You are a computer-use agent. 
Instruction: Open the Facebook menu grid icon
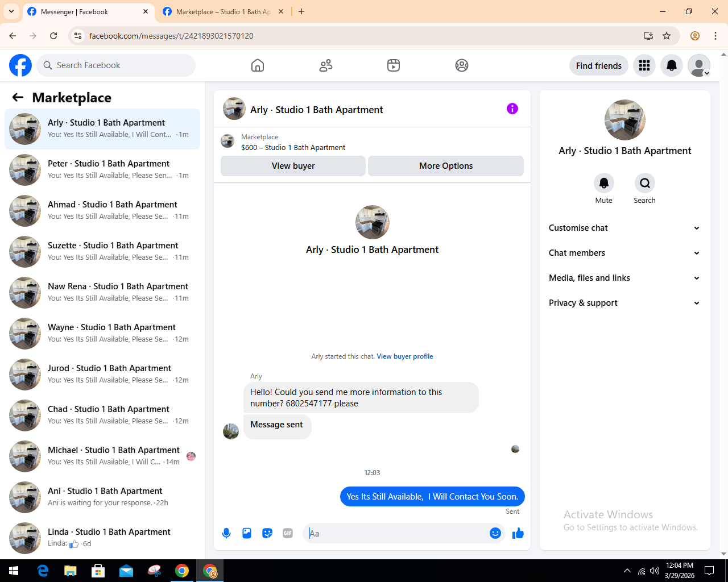coord(644,65)
